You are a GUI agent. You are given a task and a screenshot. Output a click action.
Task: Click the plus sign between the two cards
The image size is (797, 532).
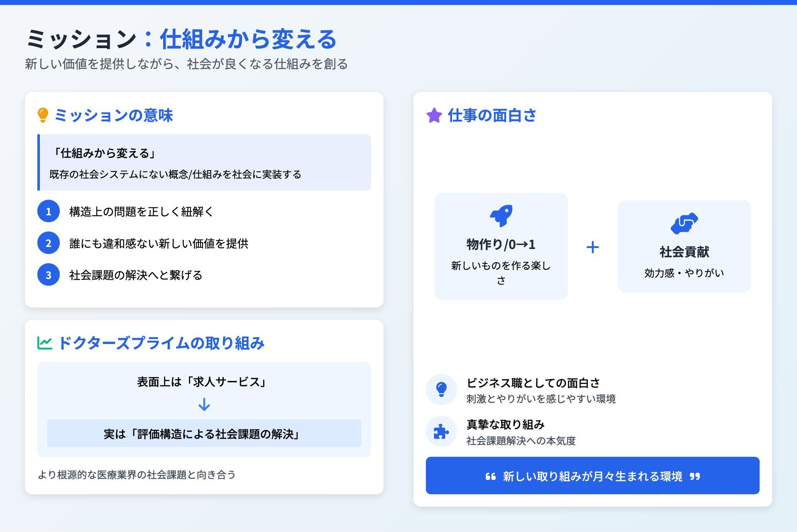pos(592,247)
